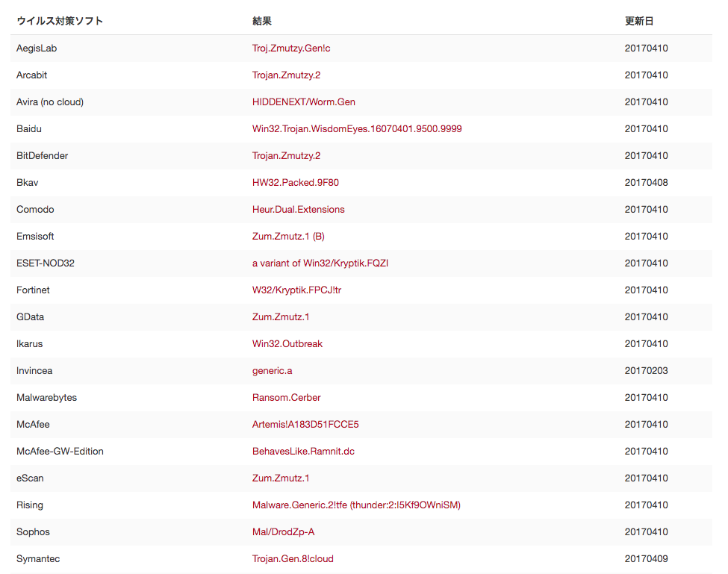Select the McAfee-GW-Edition vendor name
This screenshot has width=728, height=574.
[x=60, y=452]
